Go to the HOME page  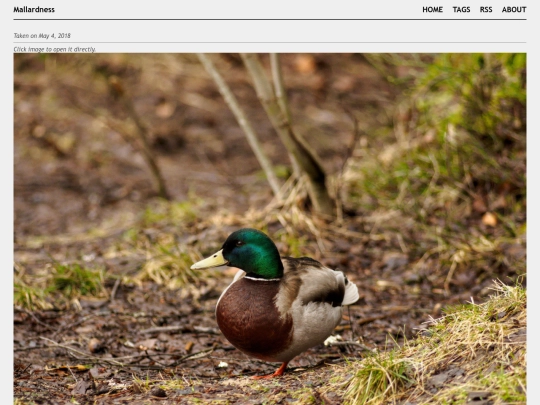[x=433, y=10]
